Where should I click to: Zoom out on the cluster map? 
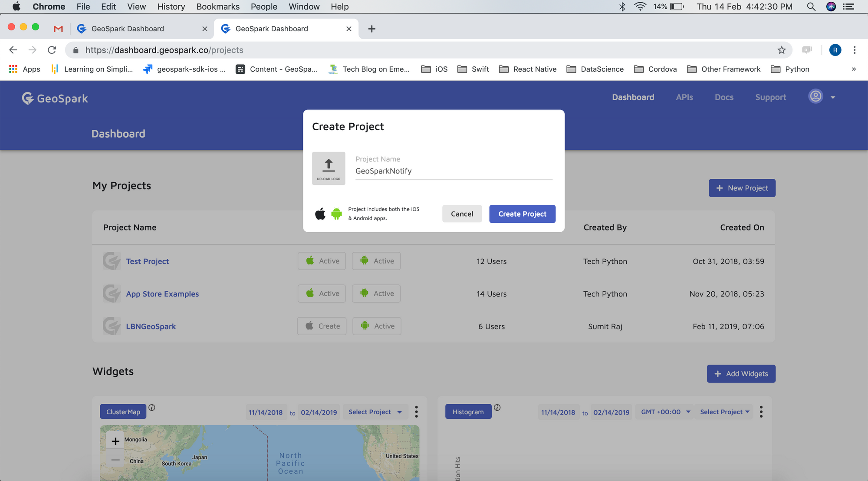115,459
